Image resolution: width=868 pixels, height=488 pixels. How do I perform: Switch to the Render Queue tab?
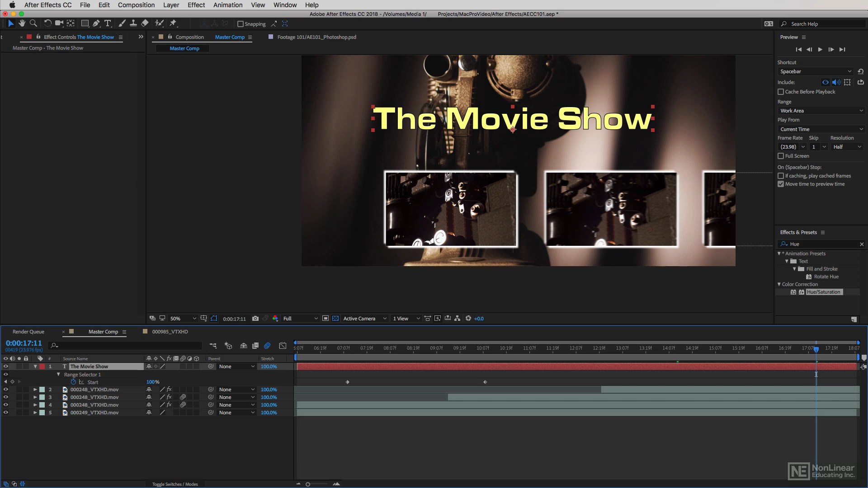[x=28, y=332]
